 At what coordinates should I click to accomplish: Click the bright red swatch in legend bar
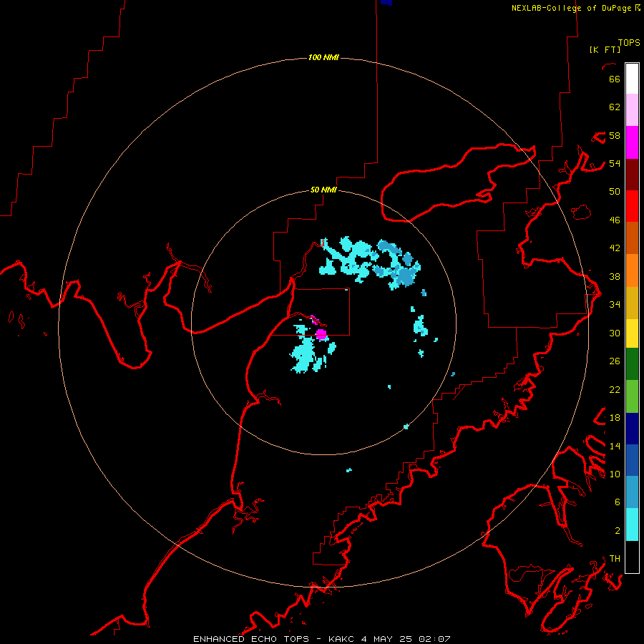pyautogui.click(x=632, y=206)
